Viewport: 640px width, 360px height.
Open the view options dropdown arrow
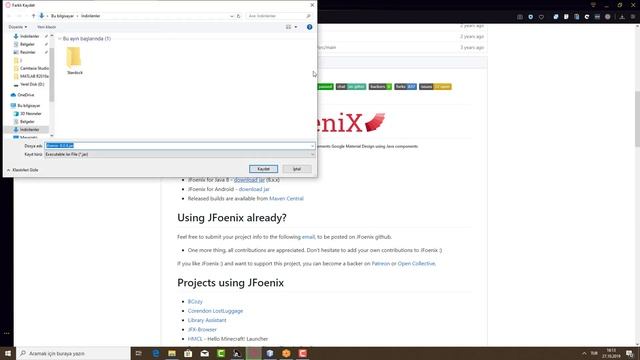(296, 27)
